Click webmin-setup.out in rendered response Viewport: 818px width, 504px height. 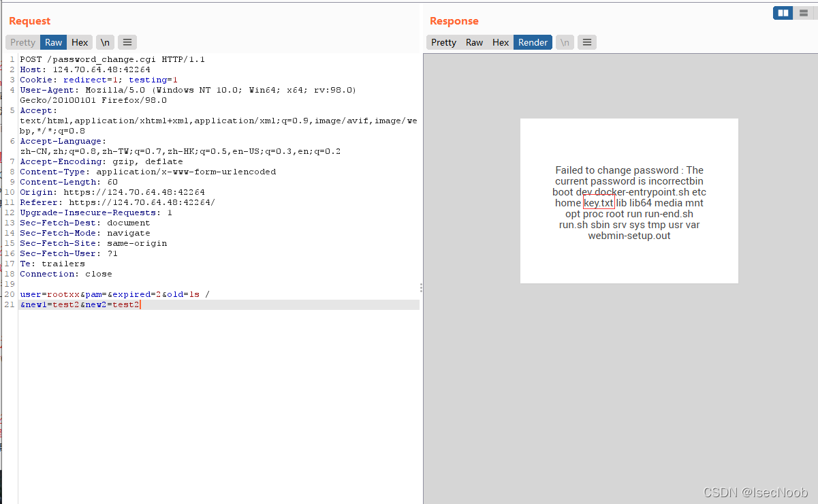pos(629,236)
